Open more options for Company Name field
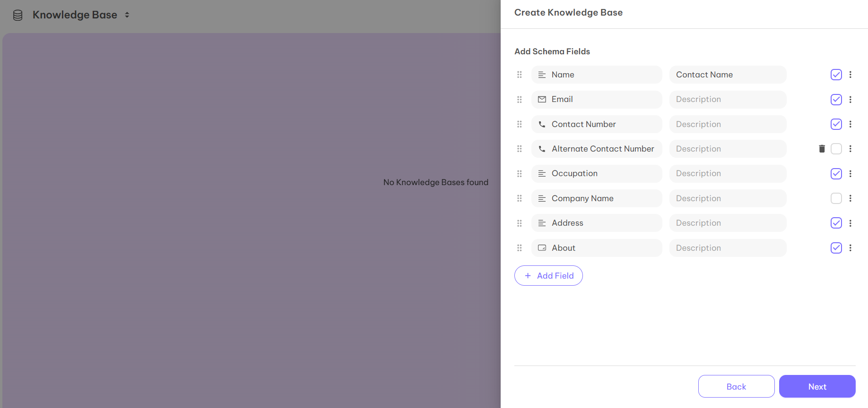868x408 pixels. [x=851, y=198]
